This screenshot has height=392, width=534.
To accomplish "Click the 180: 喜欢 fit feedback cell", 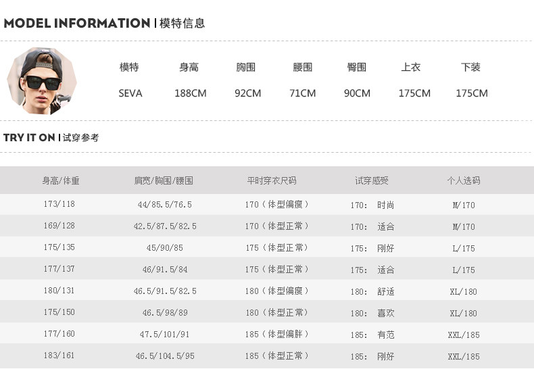I will coord(372,313).
